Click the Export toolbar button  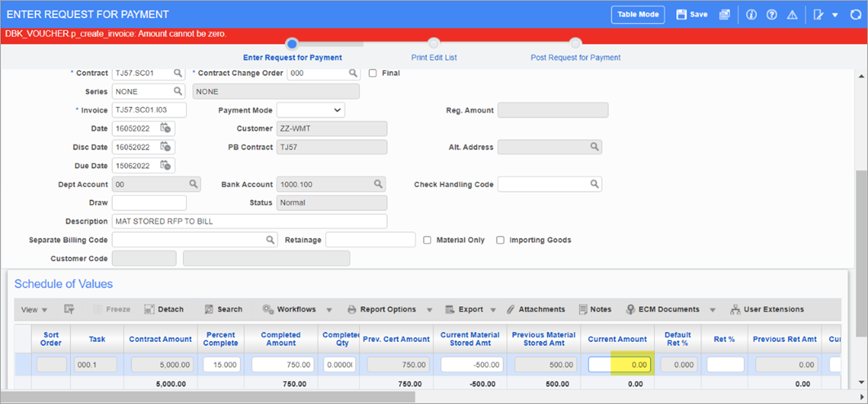(x=464, y=309)
